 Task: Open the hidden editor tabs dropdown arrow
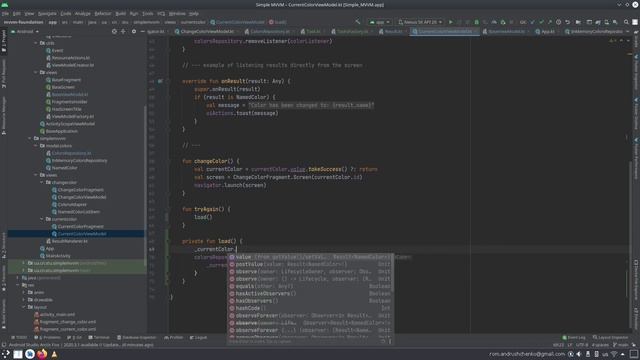[628, 31]
